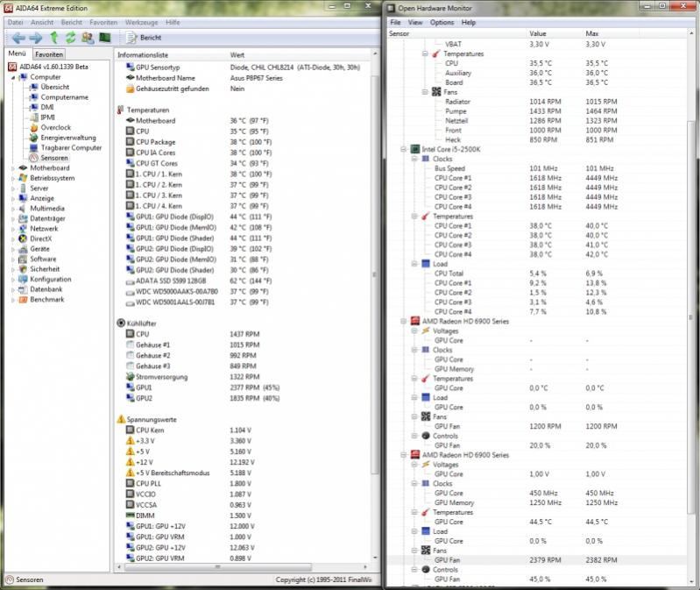Image resolution: width=700 pixels, height=590 pixels.
Task: Select the CPU Package temperature row
Action: click(x=244, y=142)
